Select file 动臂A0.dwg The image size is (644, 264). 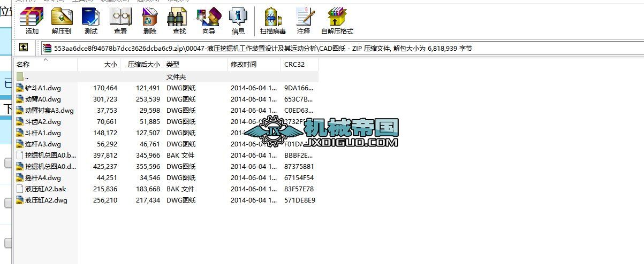pyautogui.click(x=43, y=99)
